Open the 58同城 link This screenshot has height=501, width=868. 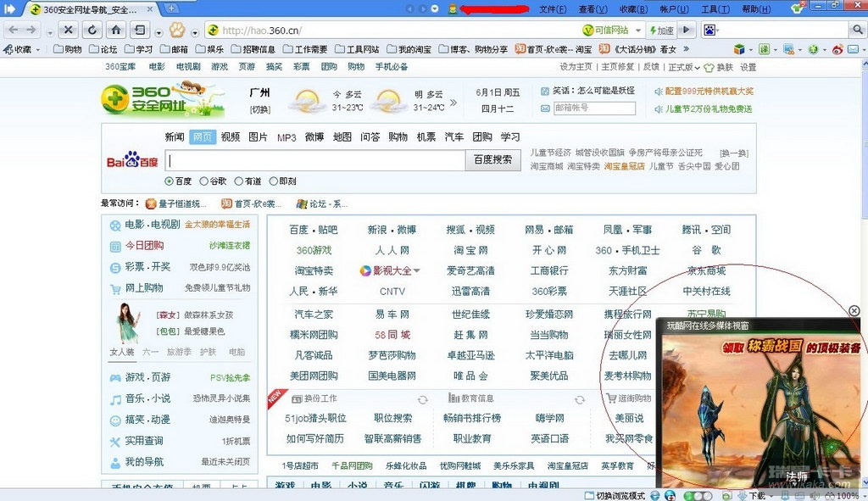point(392,335)
